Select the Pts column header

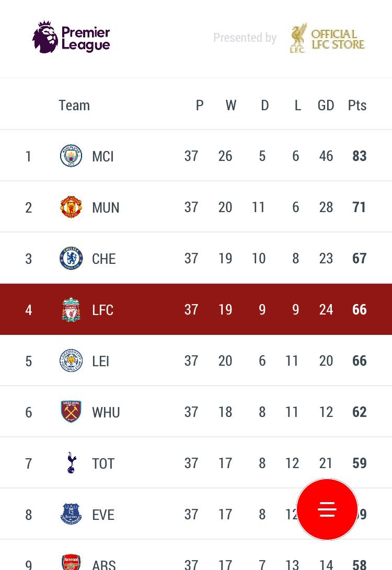click(x=357, y=106)
